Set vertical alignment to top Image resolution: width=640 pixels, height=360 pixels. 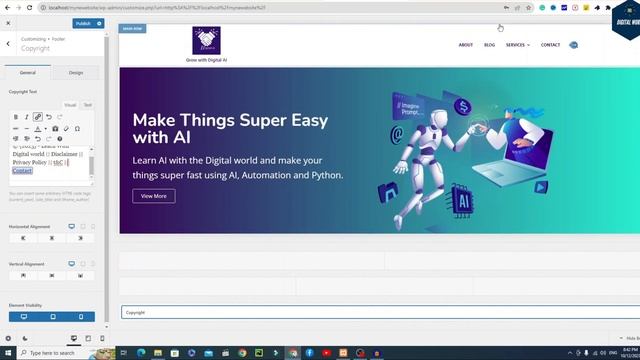[23, 276]
